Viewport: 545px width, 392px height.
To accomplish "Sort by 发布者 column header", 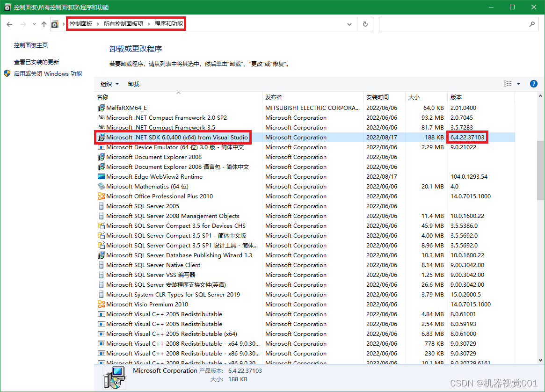I will pyautogui.click(x=312, y=97).
